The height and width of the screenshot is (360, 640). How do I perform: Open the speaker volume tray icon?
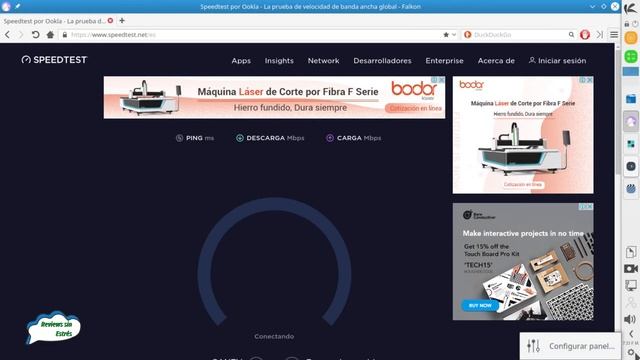[x=630, y=319]
